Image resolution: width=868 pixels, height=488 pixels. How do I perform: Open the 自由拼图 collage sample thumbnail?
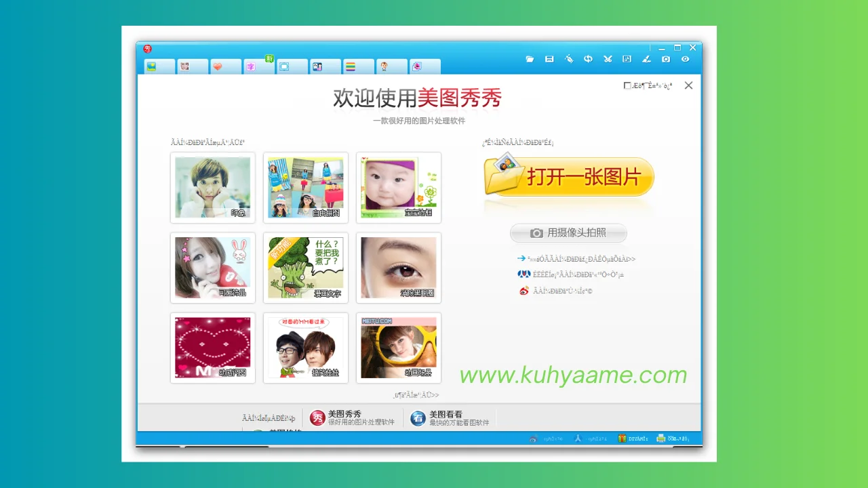pyautogui.click(x=306, y=188)
